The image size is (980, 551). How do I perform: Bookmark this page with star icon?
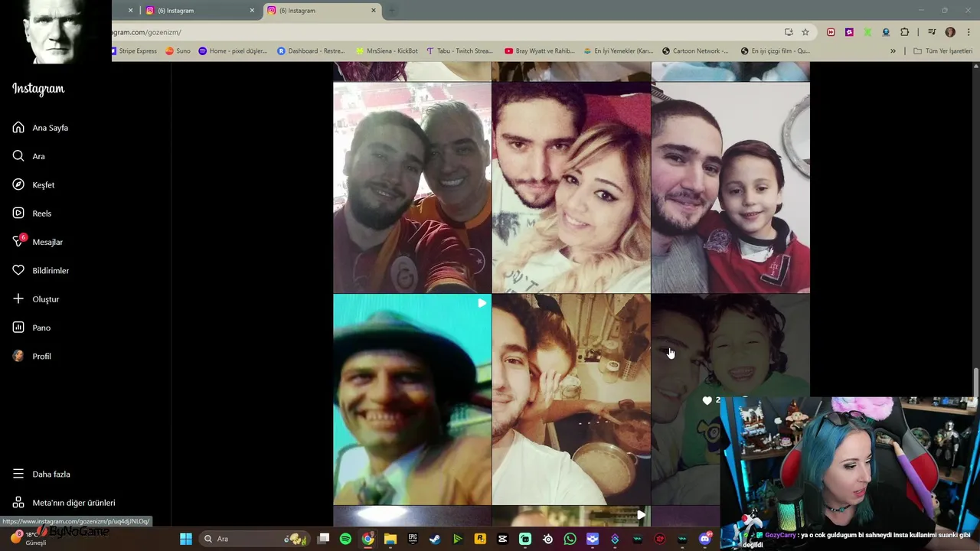(x=805, y=32)
